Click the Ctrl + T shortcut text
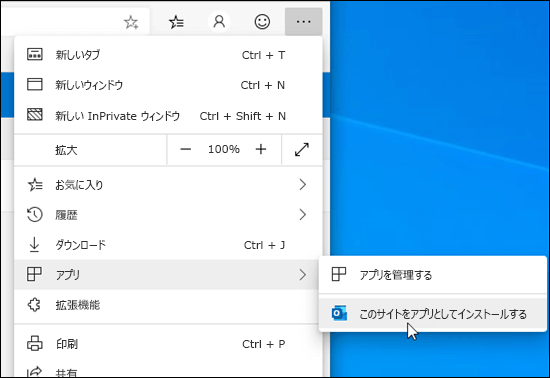 point(263,55)
